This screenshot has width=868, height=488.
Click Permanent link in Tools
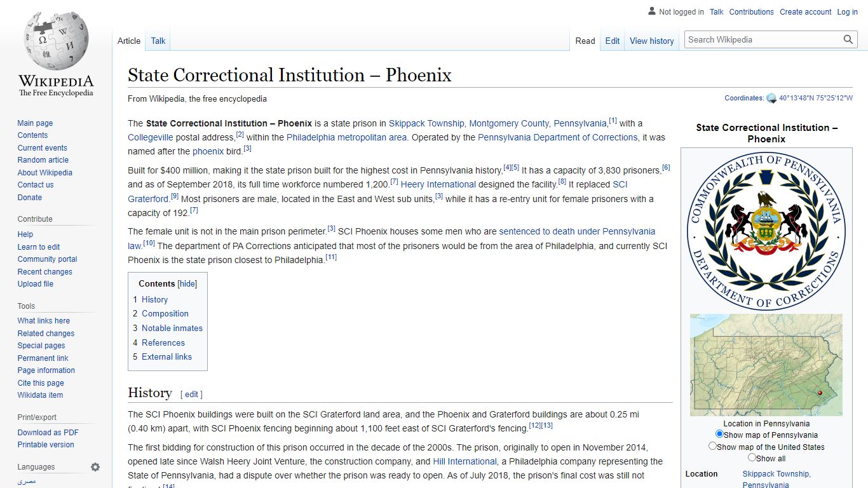click(x=43, y=358)
